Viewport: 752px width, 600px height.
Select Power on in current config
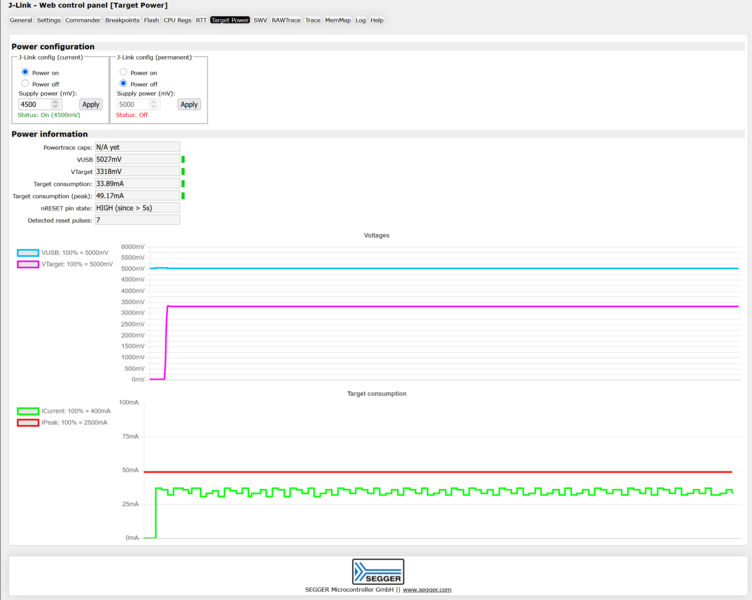tap(25, 72)
